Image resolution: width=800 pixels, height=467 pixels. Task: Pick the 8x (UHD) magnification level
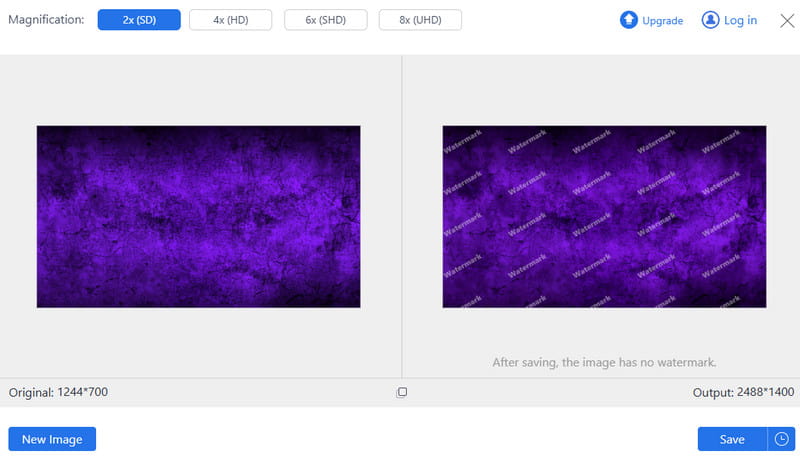[420, 20]
